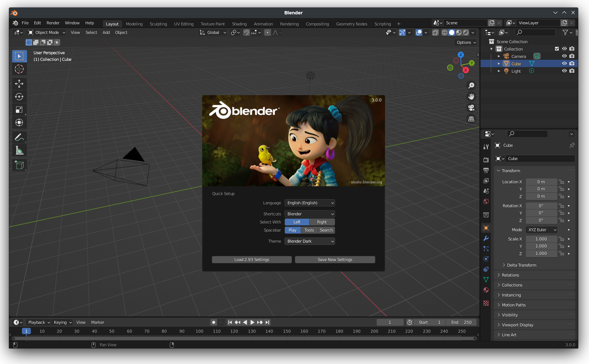
Task: Click Save New Settings button
Action: click(335, 260)
